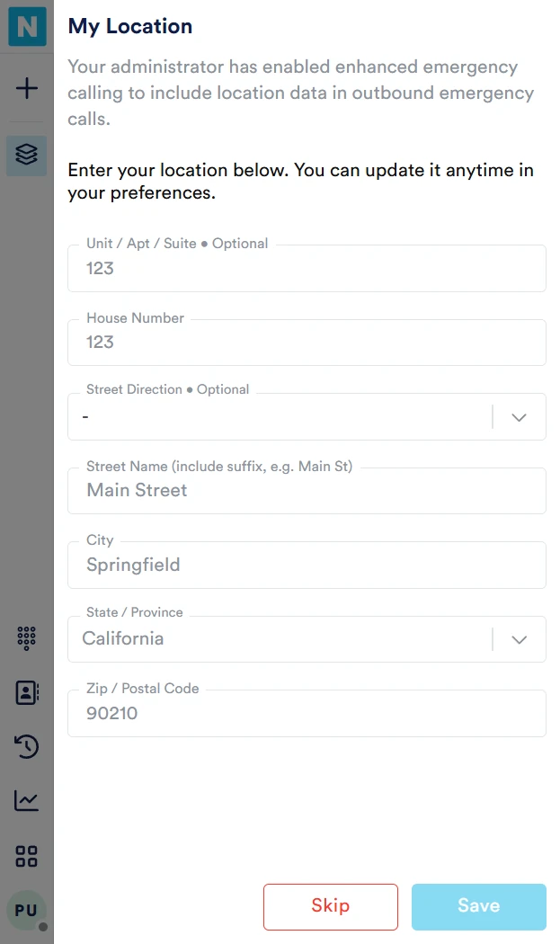Expand the Street Direction dropdown
Viewport: 560px width, 944px height.
279,417
